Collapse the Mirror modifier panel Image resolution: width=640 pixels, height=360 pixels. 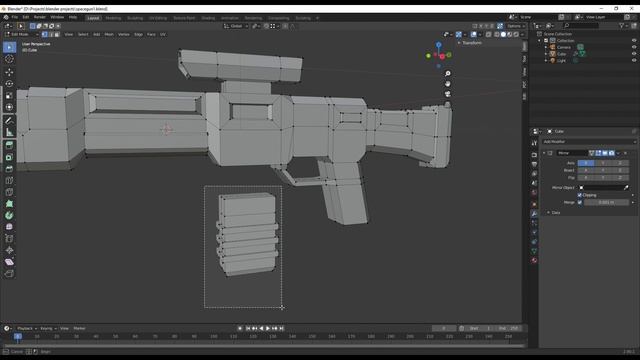pos(544,153)
